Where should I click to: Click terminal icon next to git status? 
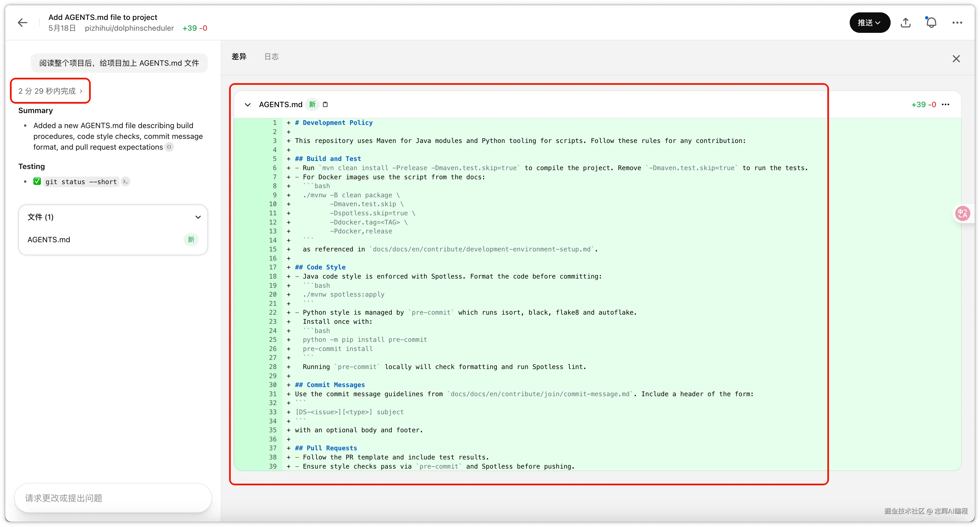point(125,182)
